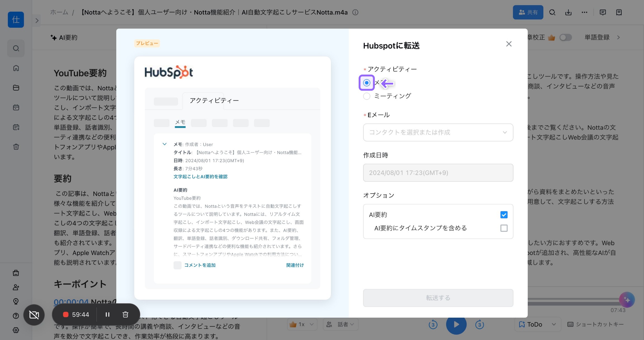Select the メモ tab in HubSpot preview
Screen dimensions: 644x340
(180, 122)
